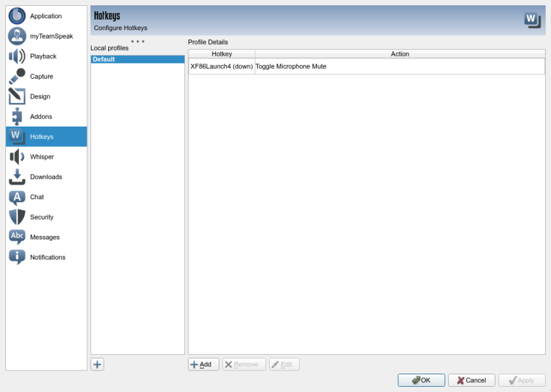This screenshot has width=551, height=392.
Task: Select the Capture microphone icon
Action: 17,76
